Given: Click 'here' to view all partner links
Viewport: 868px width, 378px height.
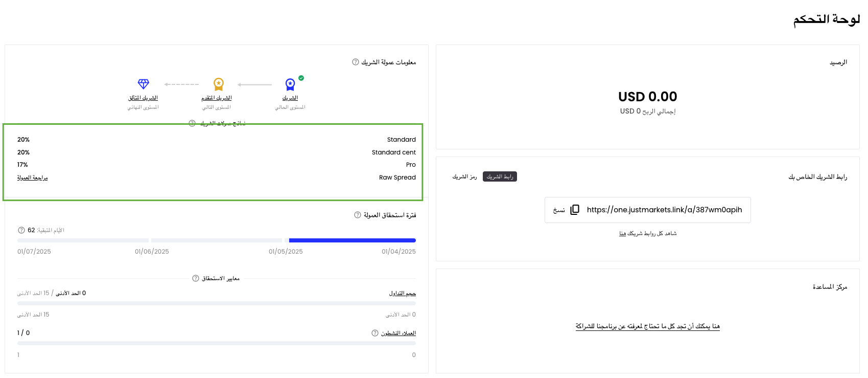Looking at the screenshot, I should (x=622, y=233).
